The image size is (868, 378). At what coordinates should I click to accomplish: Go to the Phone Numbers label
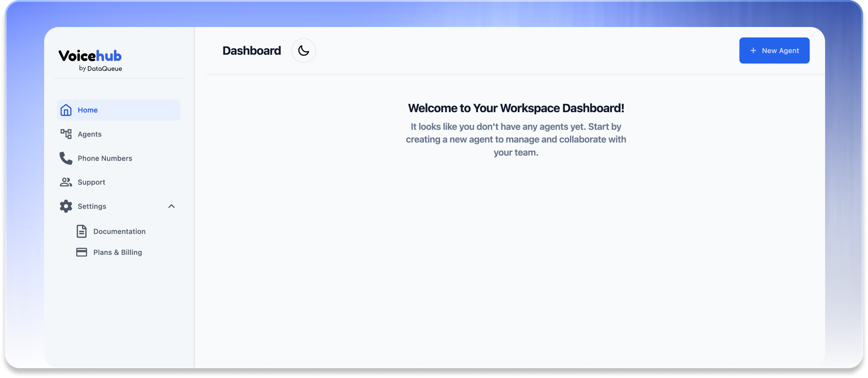click(x=105, y=158)
